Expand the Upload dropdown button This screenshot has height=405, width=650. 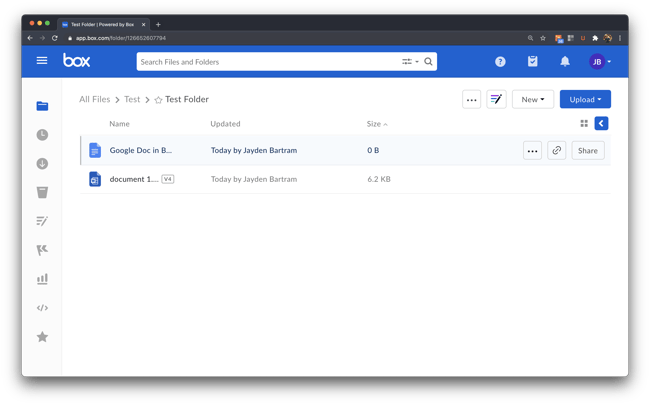click(x=585, y=100)
